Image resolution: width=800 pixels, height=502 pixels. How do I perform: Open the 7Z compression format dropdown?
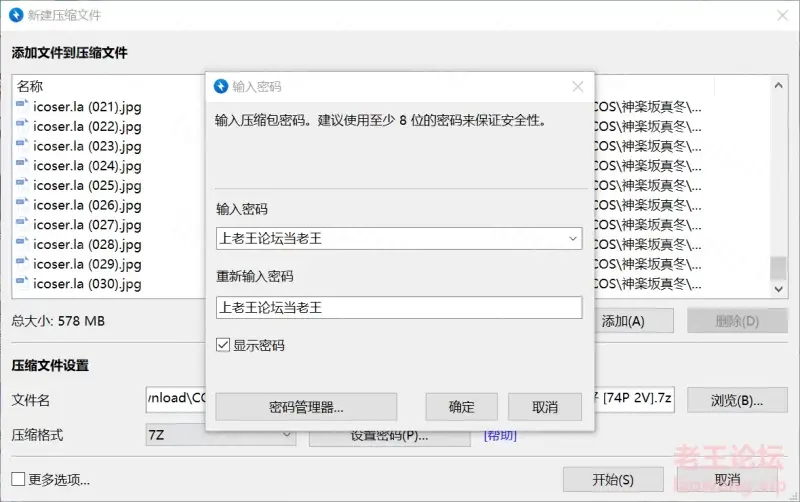tap(220, 435)
